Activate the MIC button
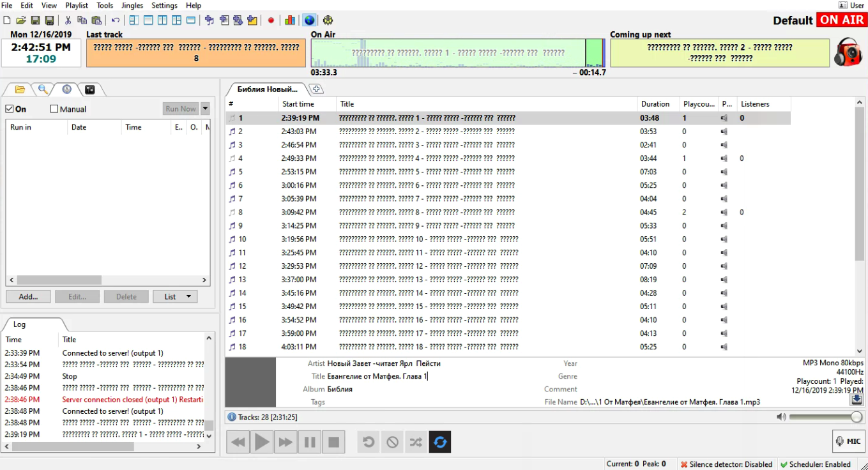 click(x=848, y=441)
